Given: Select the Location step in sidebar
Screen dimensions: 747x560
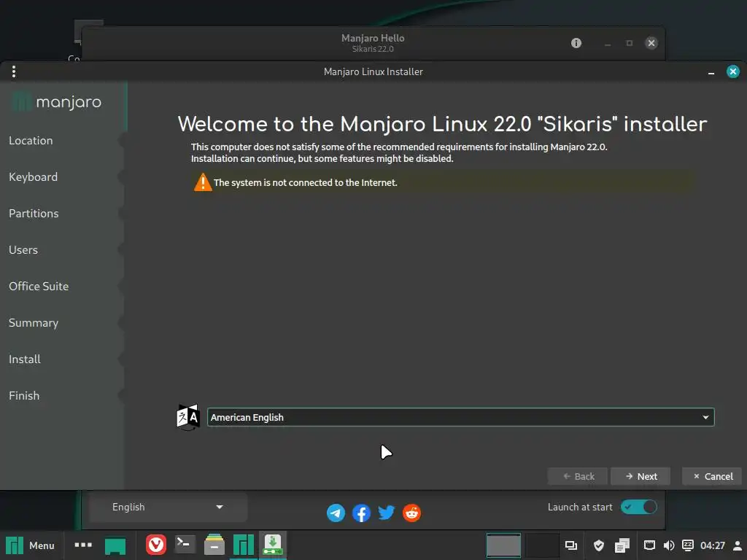Looking at the screenshot, I should pyautogui.click(x=31, y=141).
